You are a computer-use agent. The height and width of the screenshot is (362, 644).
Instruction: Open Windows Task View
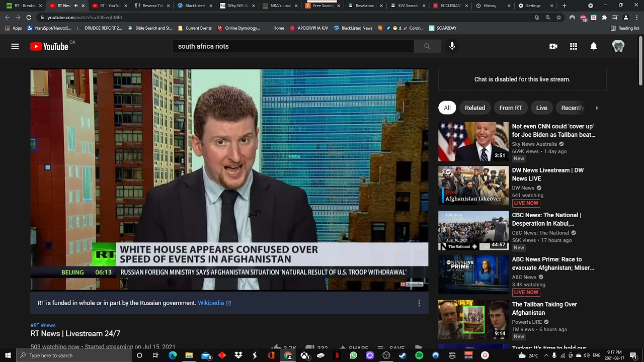[155, 355]
